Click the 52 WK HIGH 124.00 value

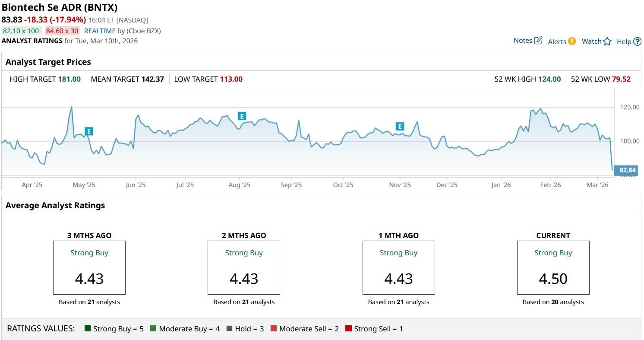point(549,79)
